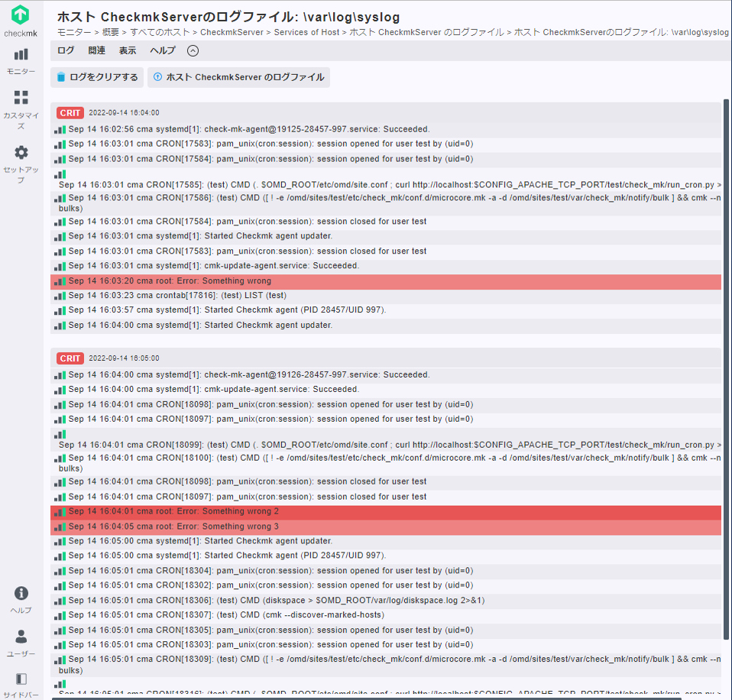This screenshot has width=732, height=700.
Task: Click level icon of CRON[18306] diskspace line
Action: coord(60,601)
